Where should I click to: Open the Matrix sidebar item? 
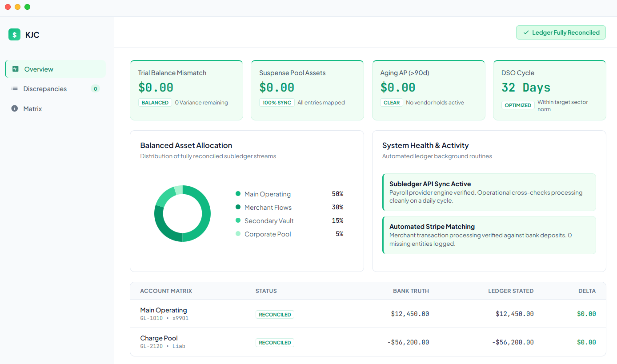56,108
